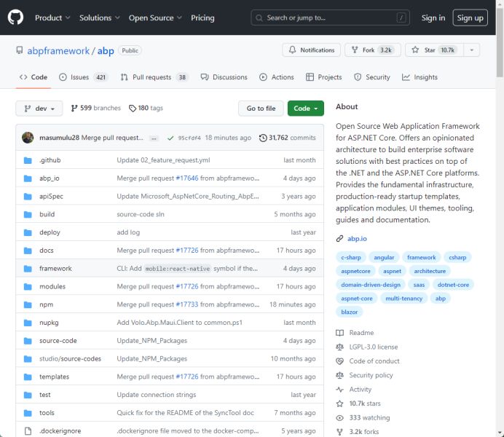Click the domain-driven-design topic tag

pyautogui.click(x=371, y=285)
